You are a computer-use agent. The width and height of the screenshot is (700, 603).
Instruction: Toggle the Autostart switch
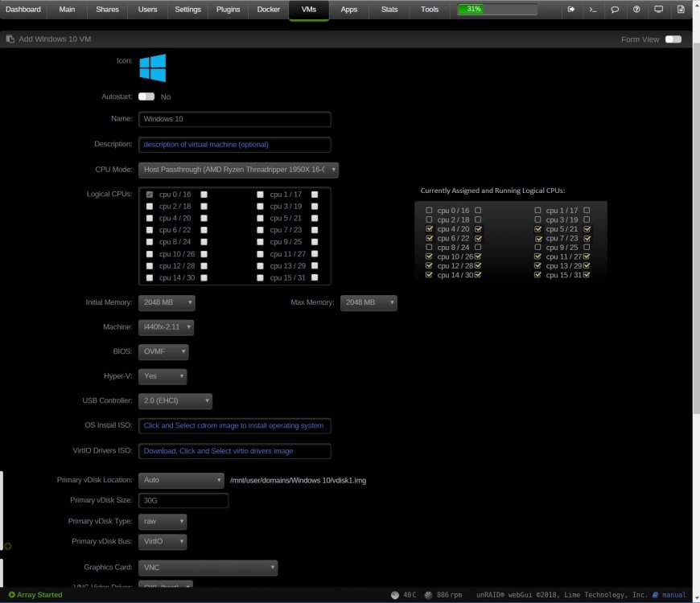pos(146,96)
